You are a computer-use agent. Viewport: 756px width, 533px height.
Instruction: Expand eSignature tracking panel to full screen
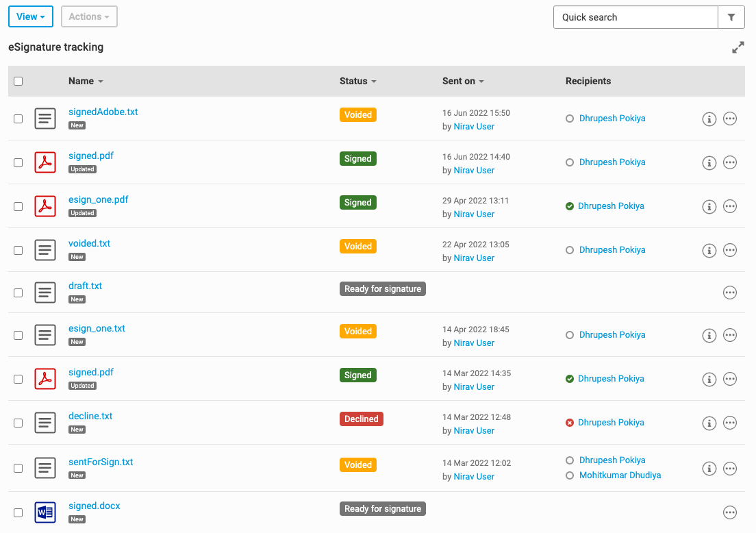click(x=738, y=48)
